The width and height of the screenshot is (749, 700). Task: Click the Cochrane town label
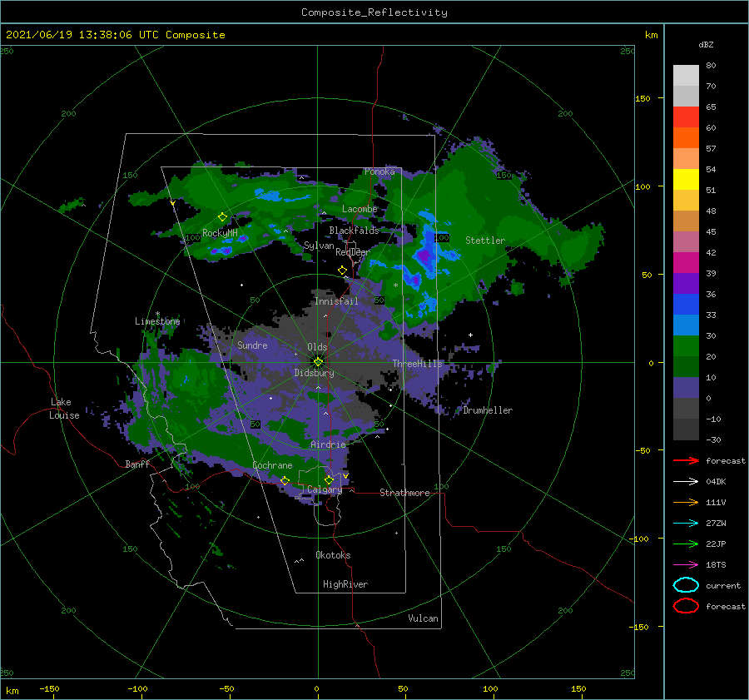[272, 465]
